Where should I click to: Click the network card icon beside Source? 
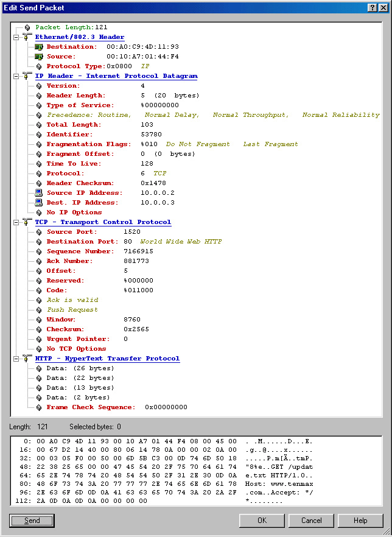[39, 57]
